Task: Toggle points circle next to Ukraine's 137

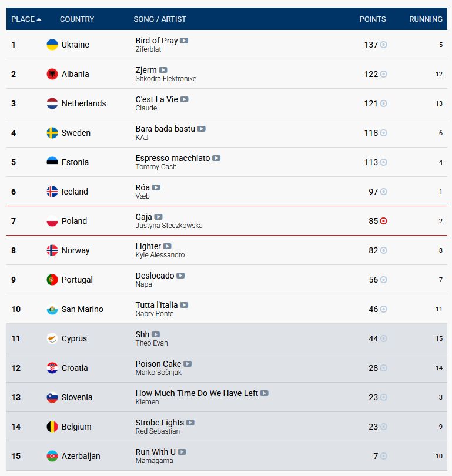Action: click(384, 45)
